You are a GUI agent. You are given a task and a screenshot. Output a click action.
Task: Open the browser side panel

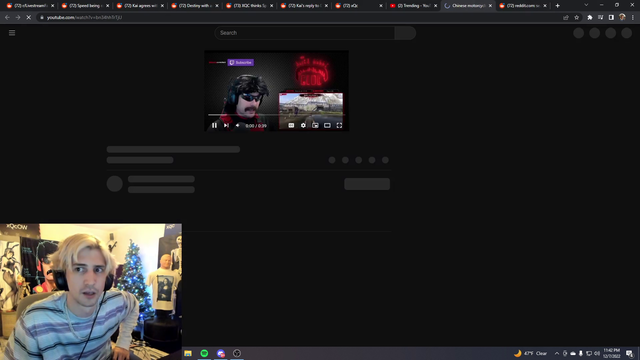[611, 18]
